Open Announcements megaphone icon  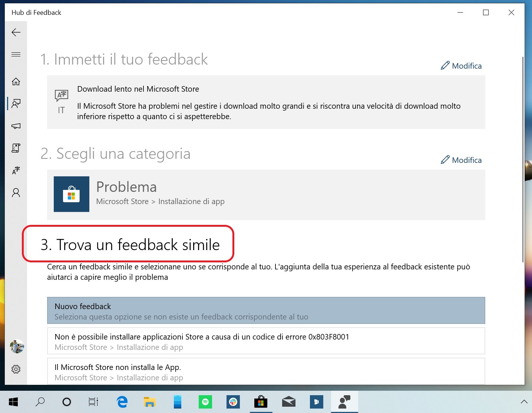pyautogui.click(x=16, y=126)
